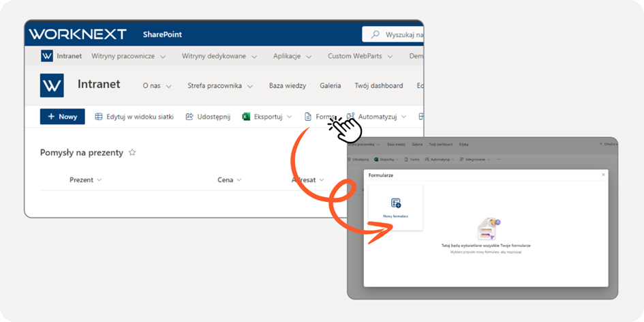Click the SharePoint app name link
The image size is (644, 322).
[x=162, y=35]
